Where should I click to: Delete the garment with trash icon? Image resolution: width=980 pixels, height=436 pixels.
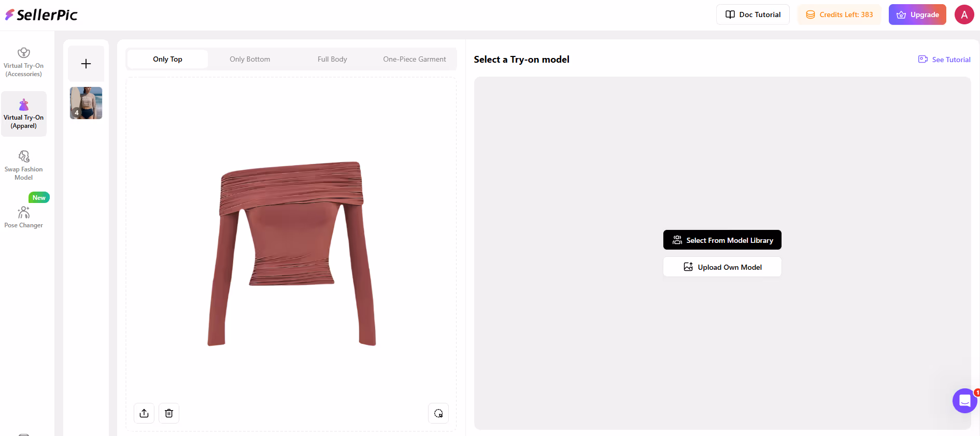point(169,413)
